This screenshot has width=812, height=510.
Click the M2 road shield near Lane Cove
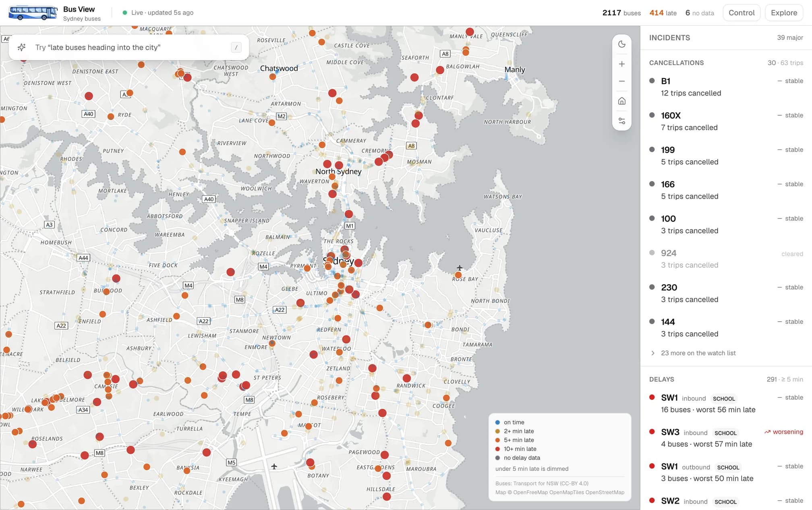pyautogui.click(x=281, y=117)
